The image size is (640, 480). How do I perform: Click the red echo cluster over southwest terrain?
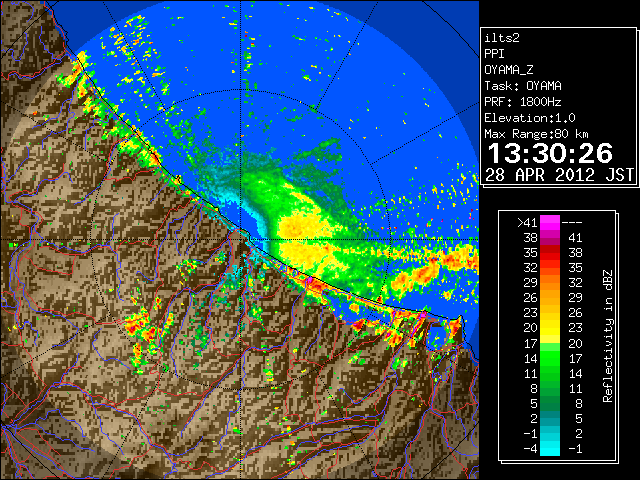(x=141, y=327)
